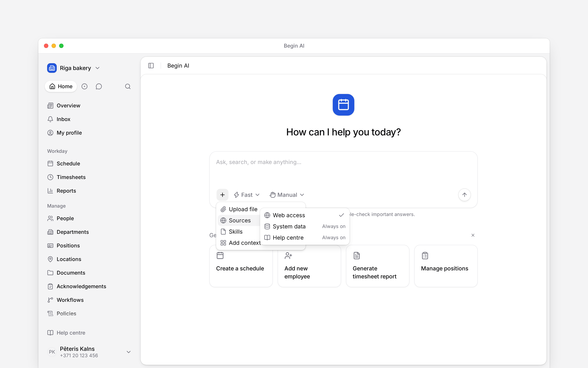Screen dimensions: 588x368
Task: Open Schedule in the sidebar
Action: pyautogui.click(x=89, y=163)
